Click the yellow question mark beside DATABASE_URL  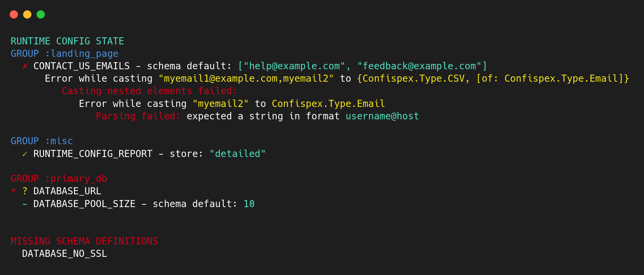(25, 191)
